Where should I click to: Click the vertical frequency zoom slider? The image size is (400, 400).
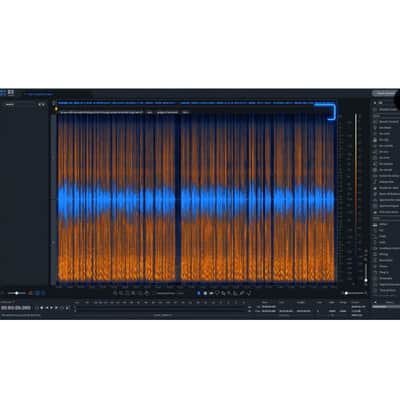click(x=366, y=273)
